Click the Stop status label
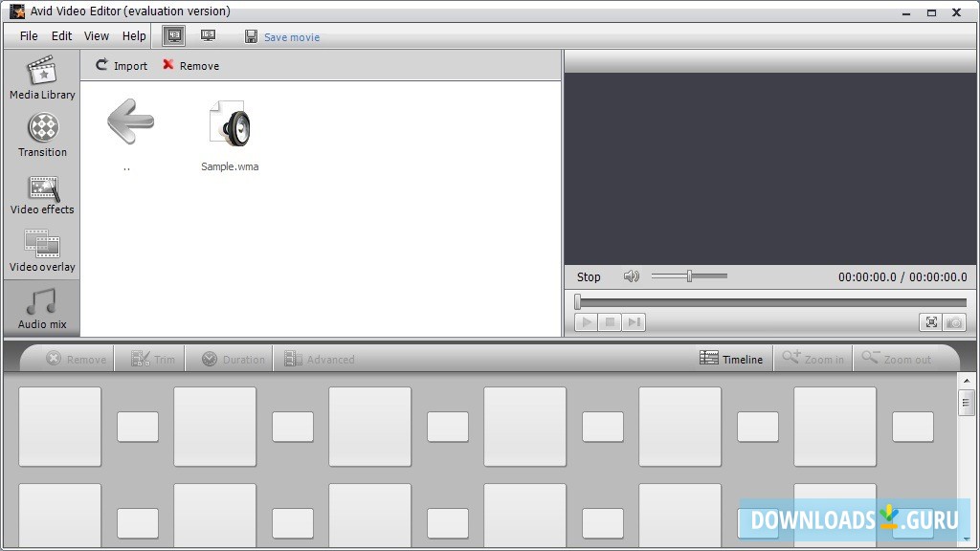The width and height of the screenshot is (980, 551). point(589,277)
